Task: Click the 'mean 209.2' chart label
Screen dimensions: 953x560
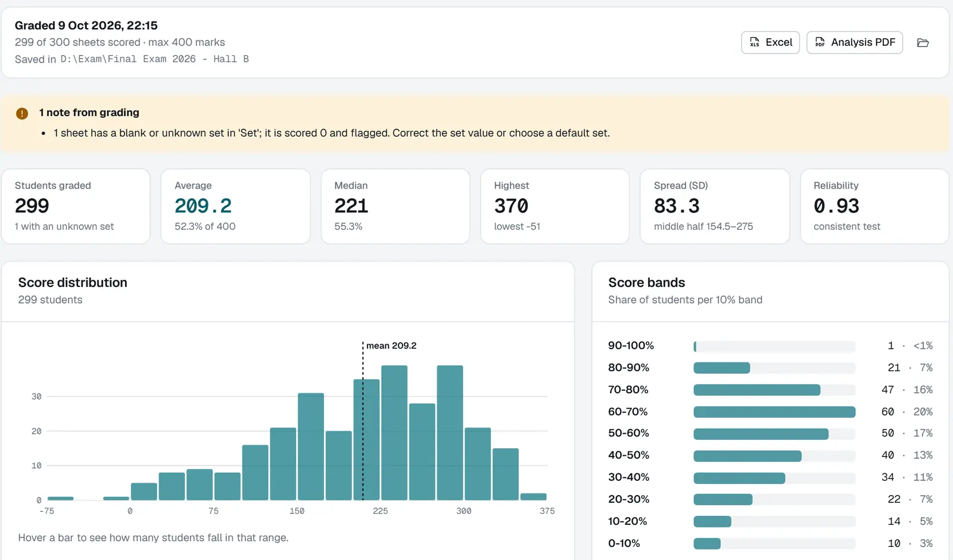Action: point(391,346)
